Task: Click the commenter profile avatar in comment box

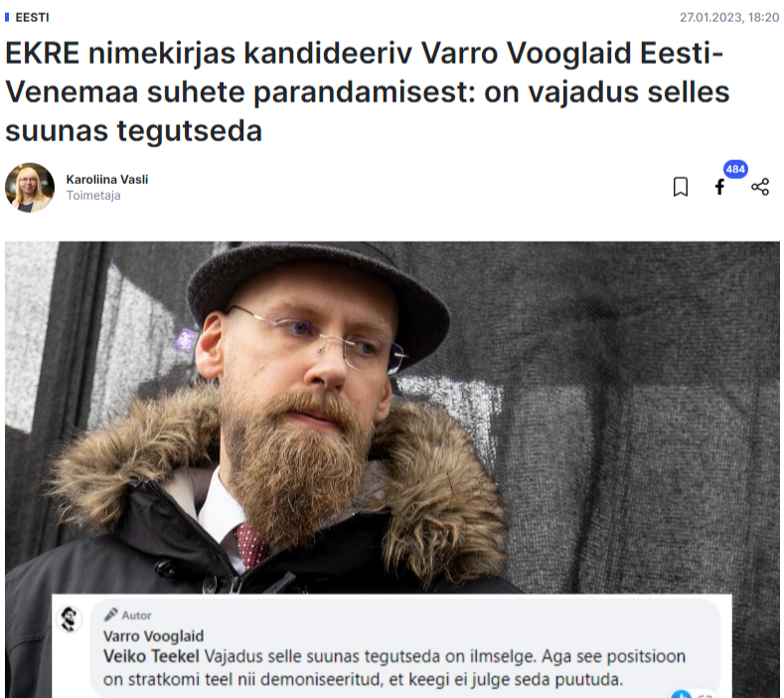Action: pos(70,618)
